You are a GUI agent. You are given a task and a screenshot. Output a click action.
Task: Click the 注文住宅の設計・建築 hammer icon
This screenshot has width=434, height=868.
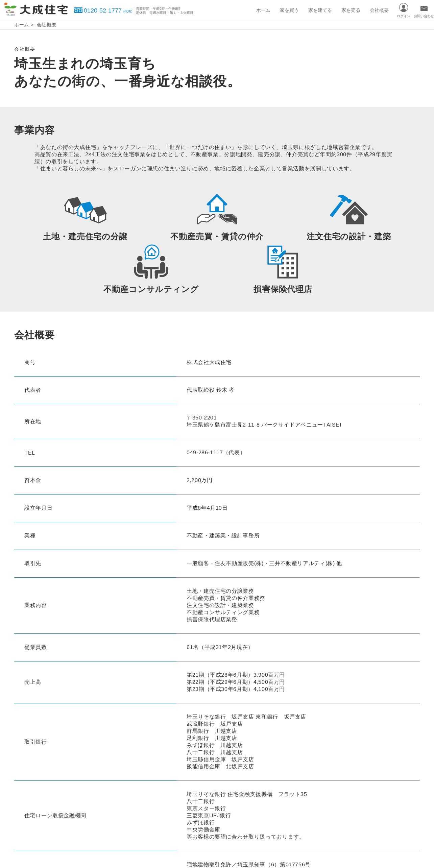[349, 210]
